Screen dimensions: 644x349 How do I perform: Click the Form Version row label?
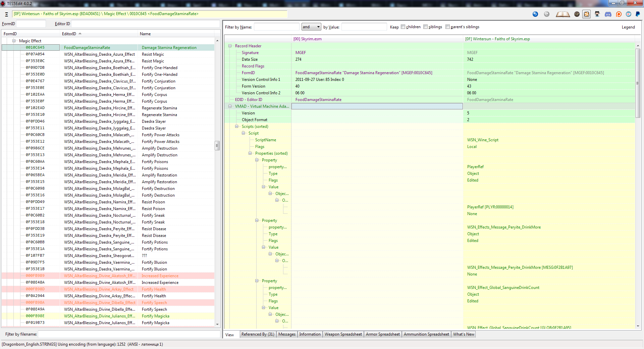point(254,86)
